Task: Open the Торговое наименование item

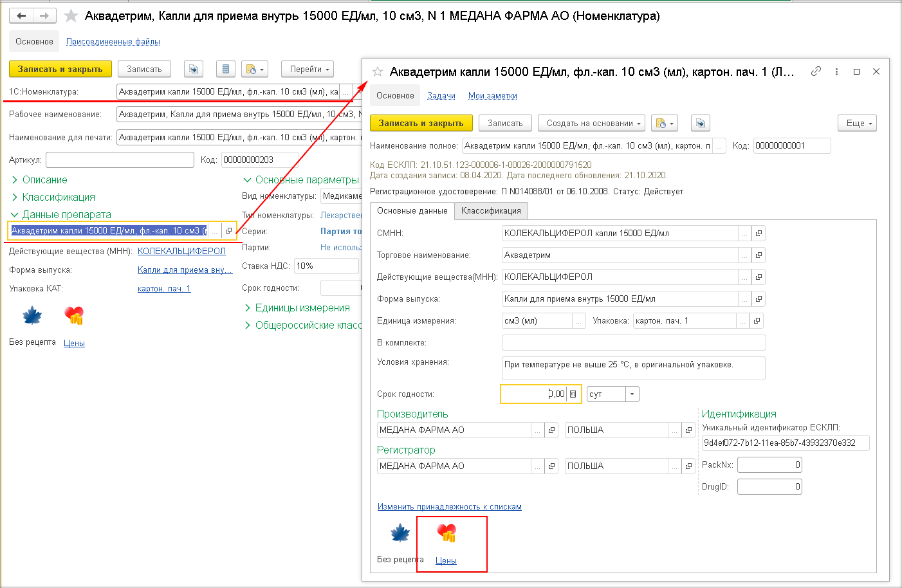Action: tap(759, 255)
